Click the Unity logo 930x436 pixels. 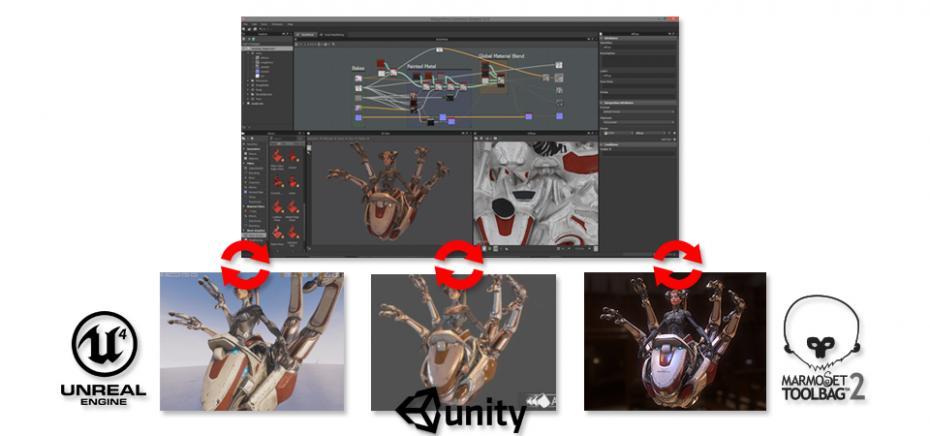(x=461, y=411)
